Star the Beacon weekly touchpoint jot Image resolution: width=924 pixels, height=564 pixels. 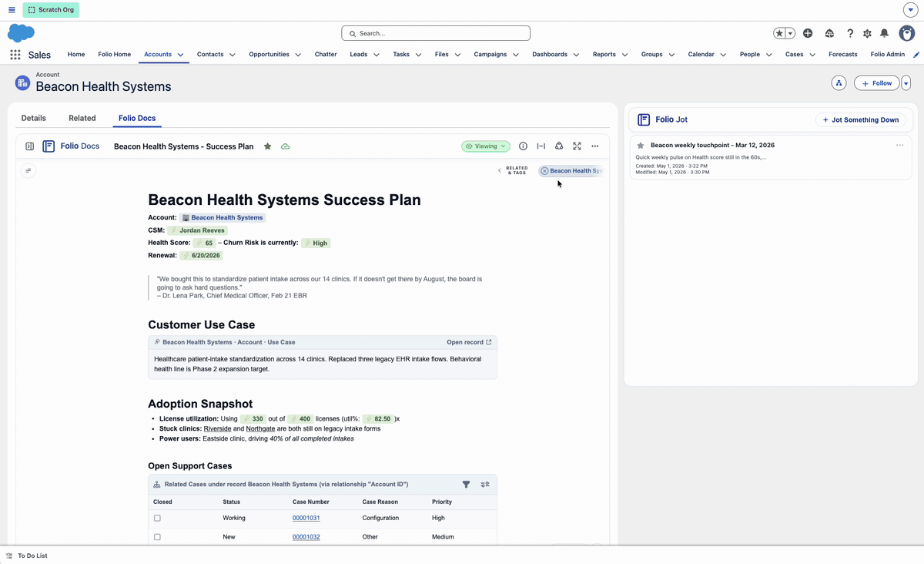641,145
